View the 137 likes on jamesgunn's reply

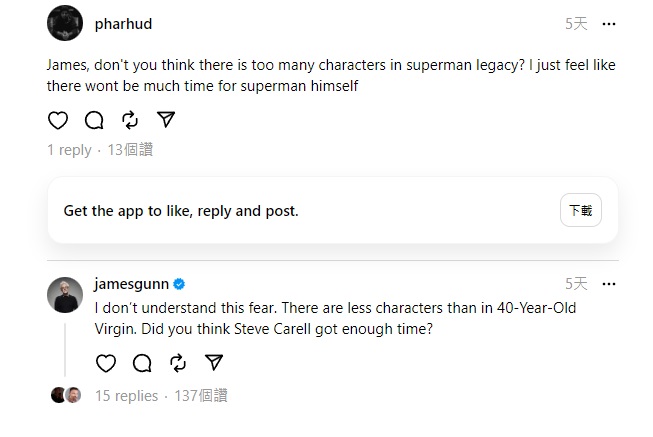click(x=201, y=395)
